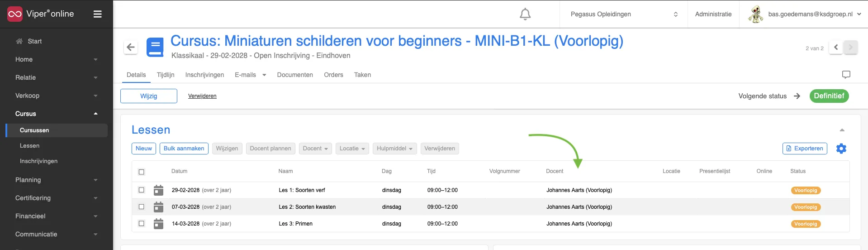The image size is (868, 250).
Task: Open the bas.goedemans account dropdown
Action: coord(814,14)
